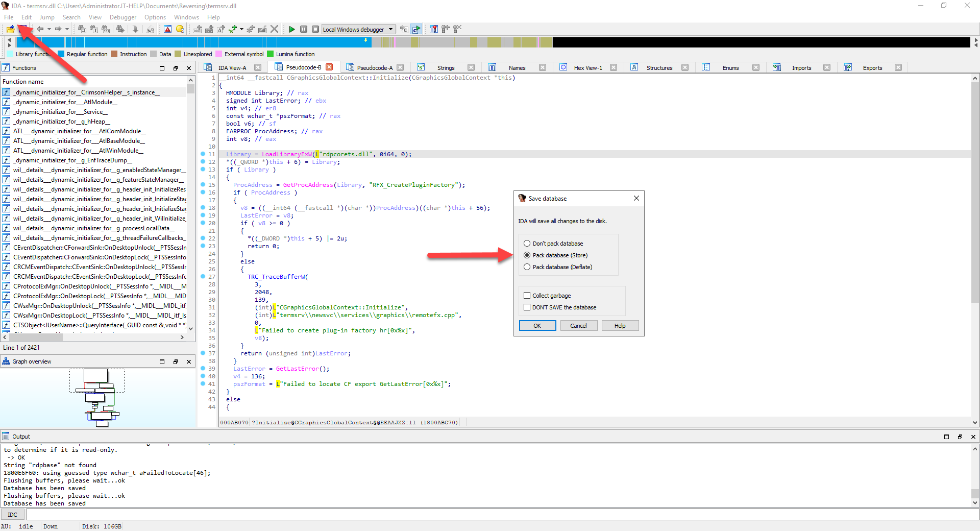Select Pack database (Deflate) option
The width and height of the screenshot is (980, 531).
[x=527, y=267]
